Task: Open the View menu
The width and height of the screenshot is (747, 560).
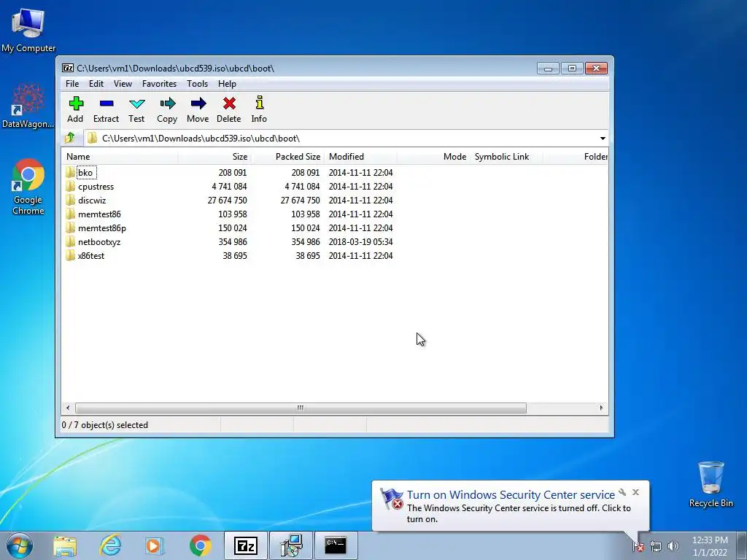Action: pos(123,84)
